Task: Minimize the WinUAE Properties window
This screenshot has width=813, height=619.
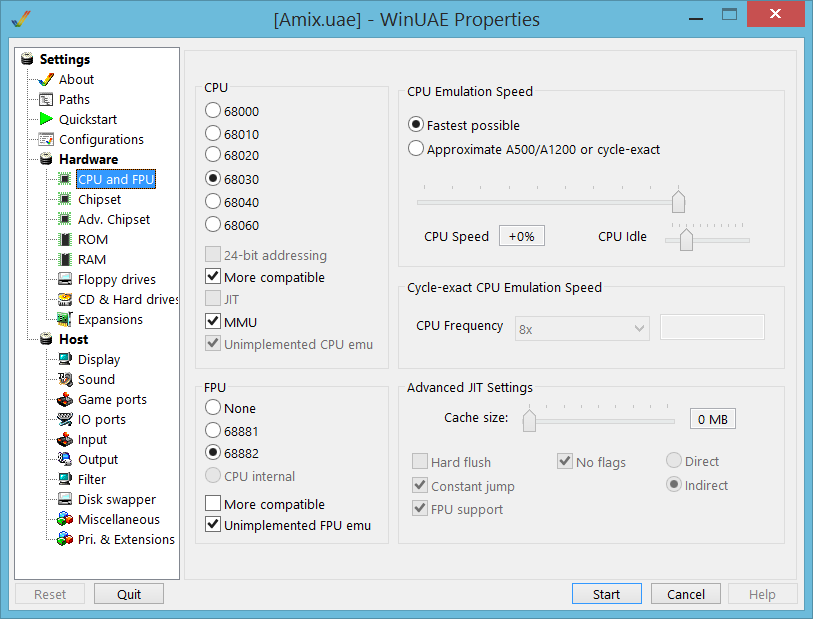Action: [696, 17]
